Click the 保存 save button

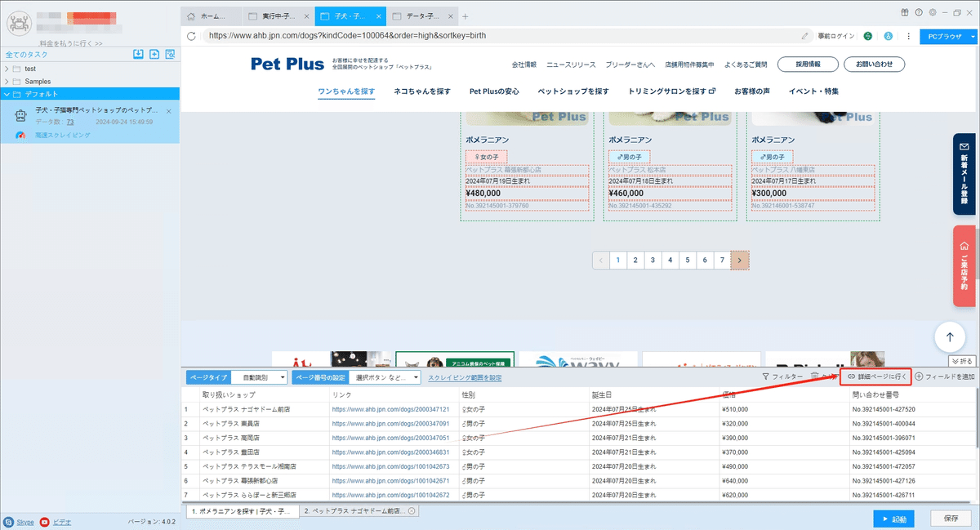tap(951, 519)
